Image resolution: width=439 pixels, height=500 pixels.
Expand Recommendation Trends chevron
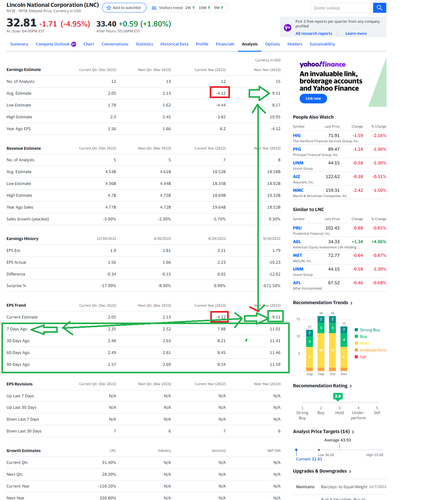point(351,303)
